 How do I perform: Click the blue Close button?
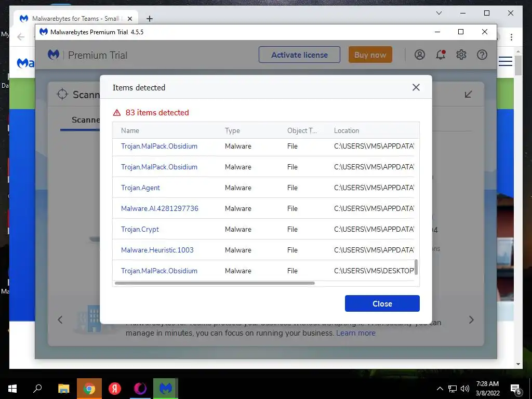pos(382,303)
